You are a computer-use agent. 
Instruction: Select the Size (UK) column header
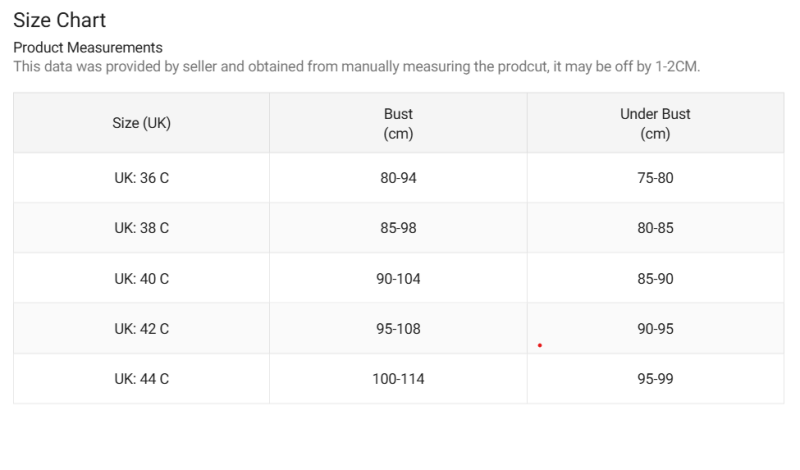141,123
